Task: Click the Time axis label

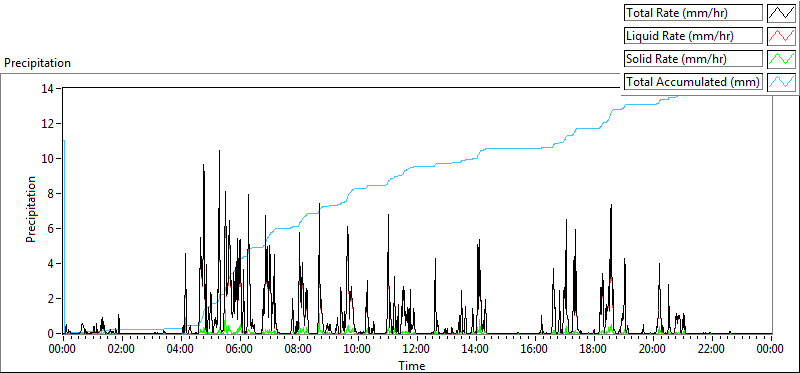Action: tap(411, 365)
